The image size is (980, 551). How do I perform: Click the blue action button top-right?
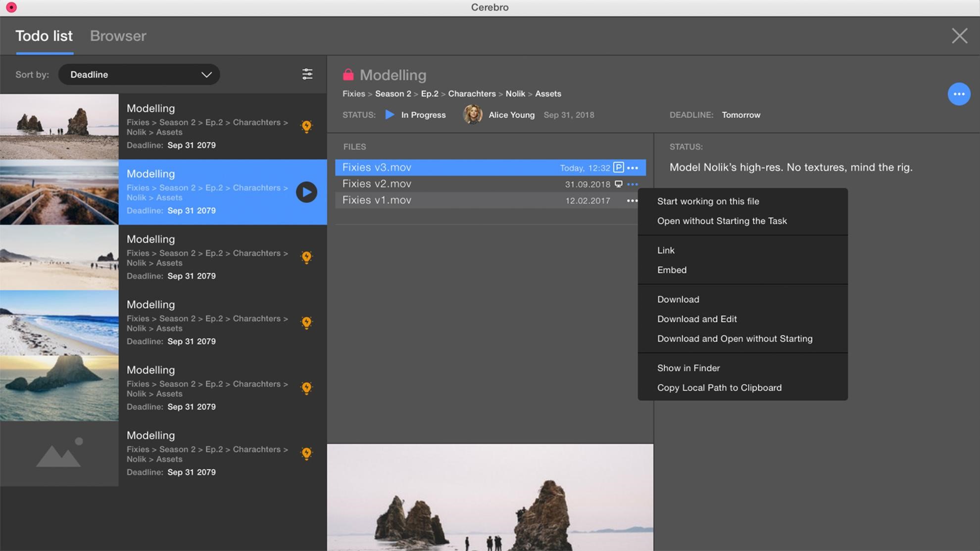pyautogui.click(x=959, y=94)
